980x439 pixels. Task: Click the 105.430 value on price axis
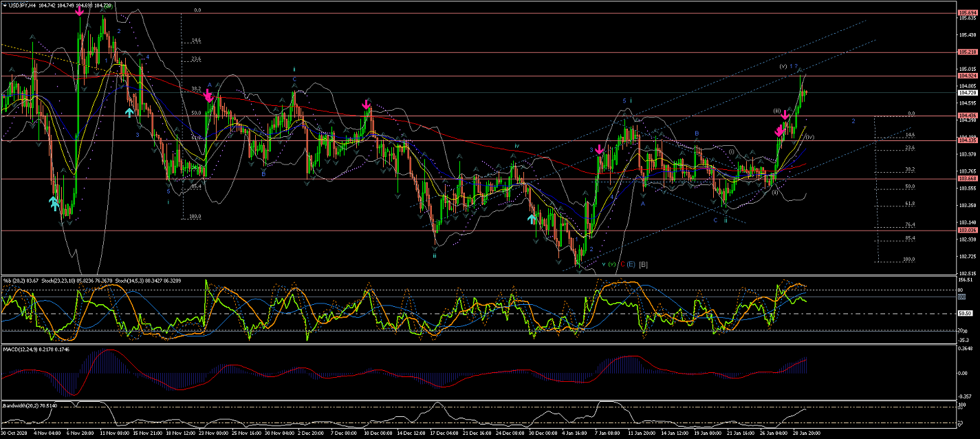pyautogui.click(x=967, y=34)
